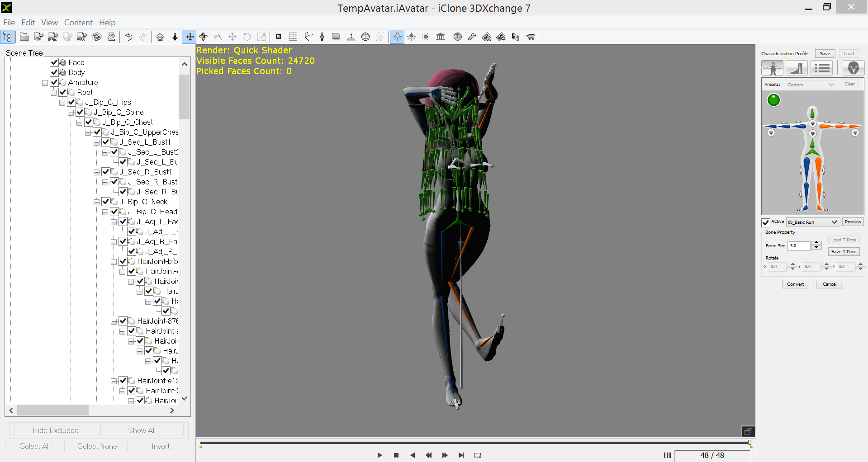This screenshot has width=868, height=462.
Task: Uncheck the J_Bip_C_Neck bone checkbox
Action: (106, 202)
